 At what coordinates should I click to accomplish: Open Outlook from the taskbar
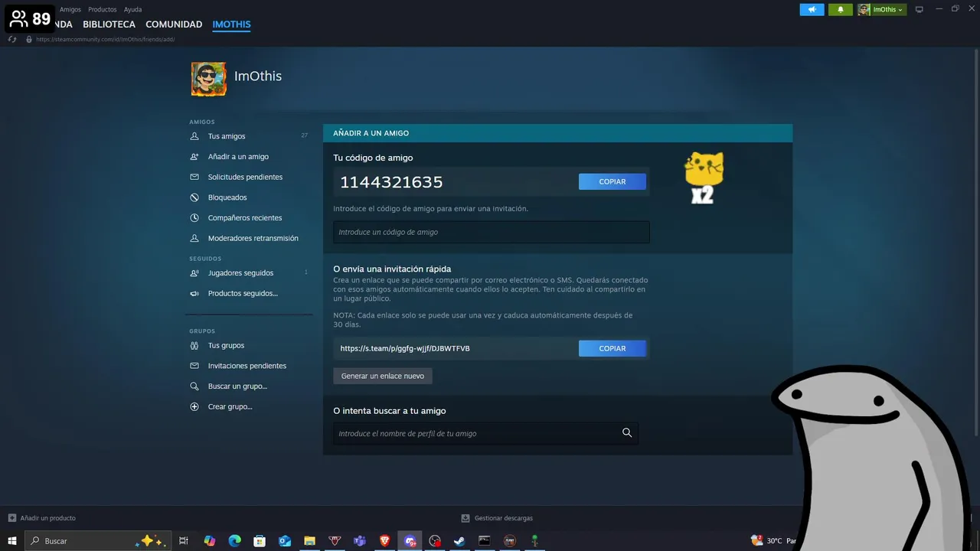285,540
